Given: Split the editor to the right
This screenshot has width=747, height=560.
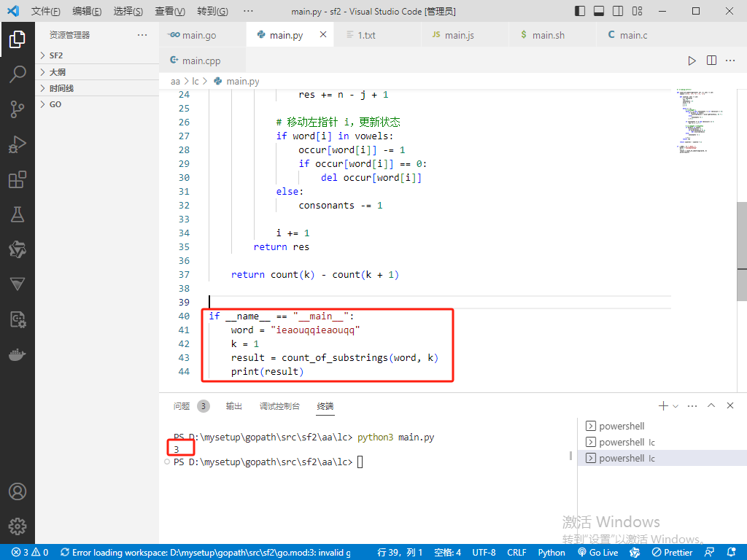Looking at the screenshot, I should (711, 61).
